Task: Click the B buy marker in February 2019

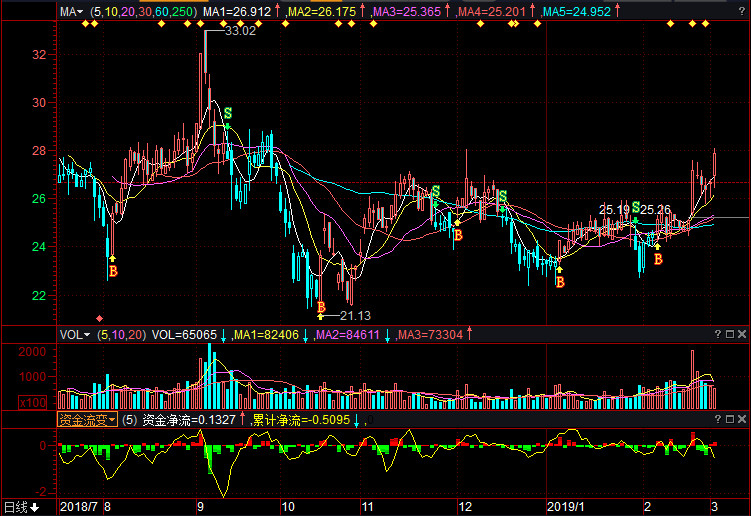Action: (x=659, y=259)
